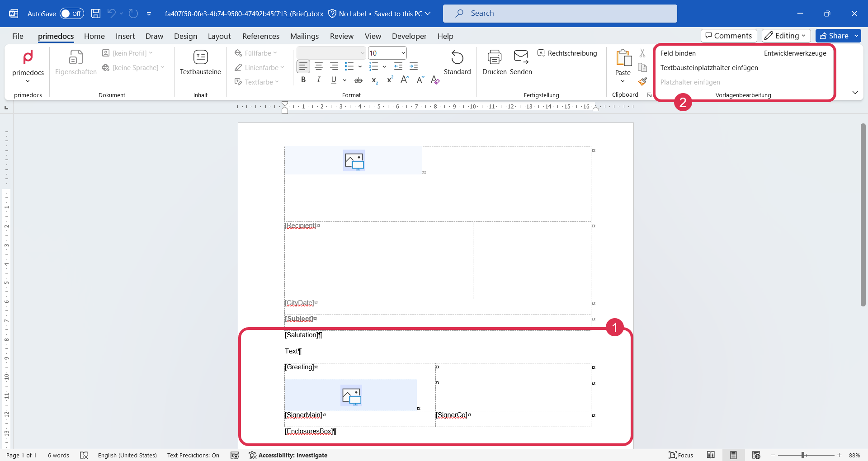
Task: Click the Share button
Action: pyautogui.click(x=834, y=36)
